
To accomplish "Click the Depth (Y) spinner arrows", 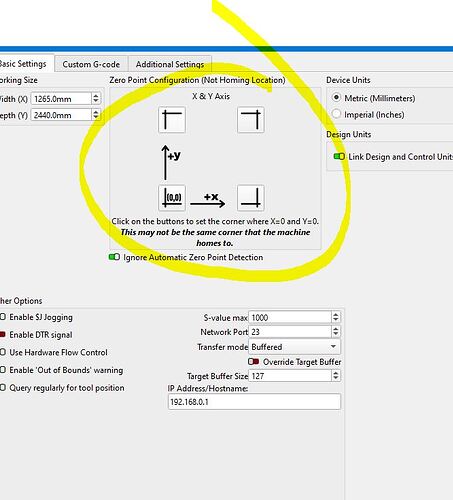I will (96, 115).
